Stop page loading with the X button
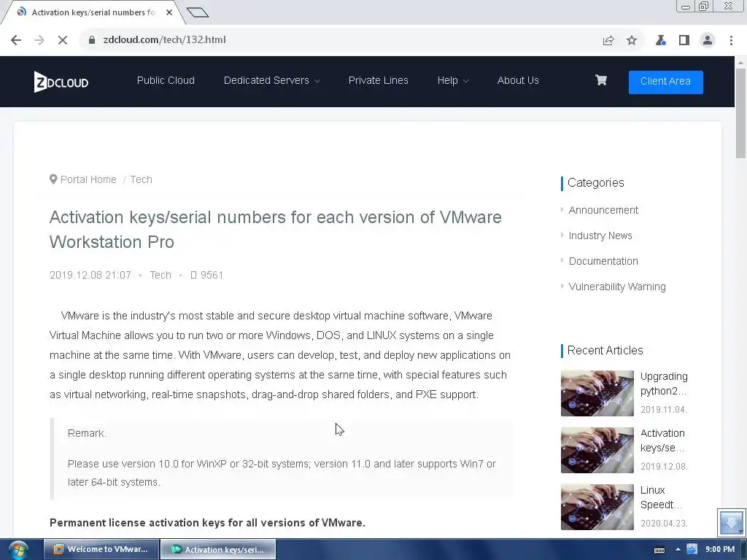The height and width of the screenshot is (560, 747). pos(63,40)
